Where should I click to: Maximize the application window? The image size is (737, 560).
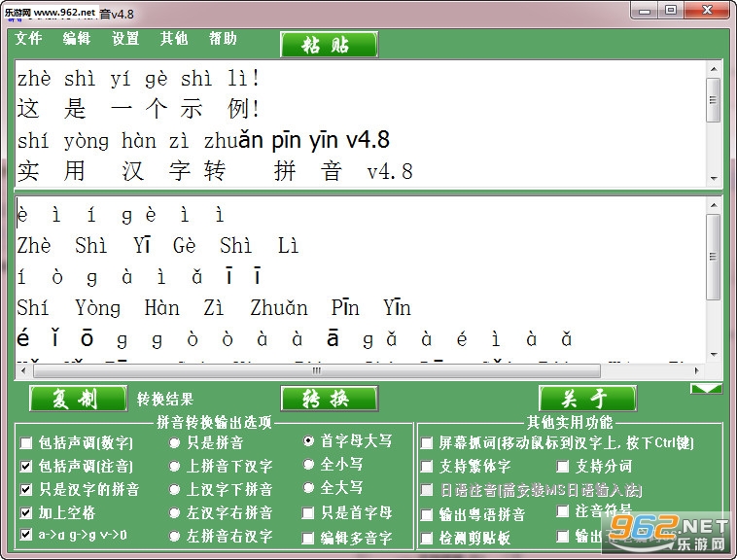coord(671,11)
